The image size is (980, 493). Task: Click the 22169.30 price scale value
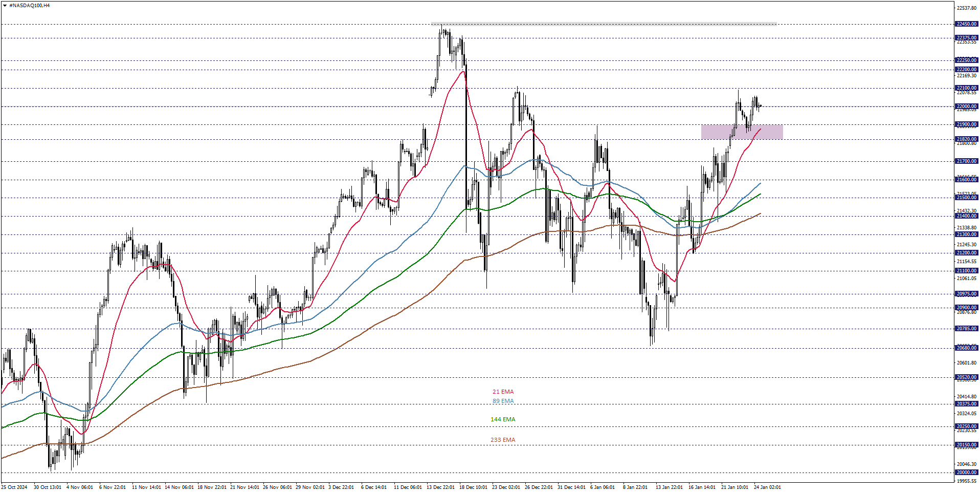(966, 76)
